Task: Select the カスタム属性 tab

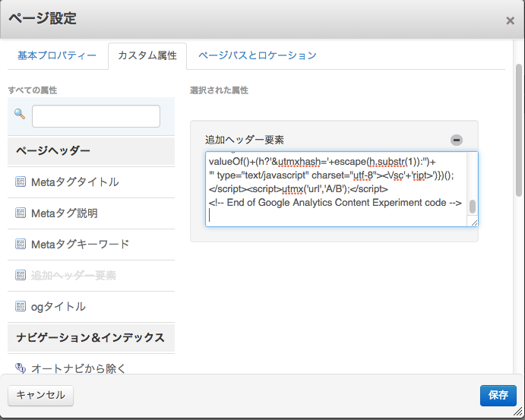Action: [147, 55]
